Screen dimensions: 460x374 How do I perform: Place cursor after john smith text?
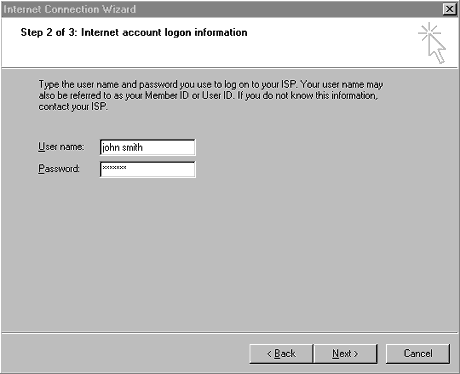[x=144, y=147]
